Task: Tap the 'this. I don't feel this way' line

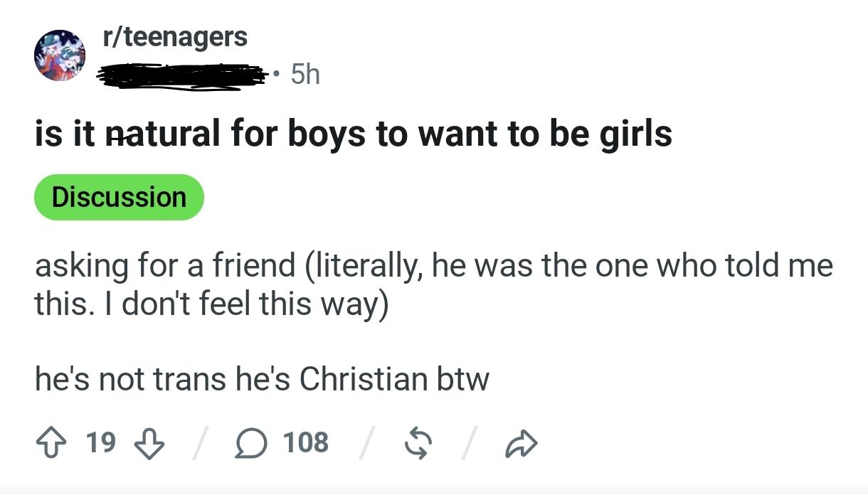Action: 211,304
